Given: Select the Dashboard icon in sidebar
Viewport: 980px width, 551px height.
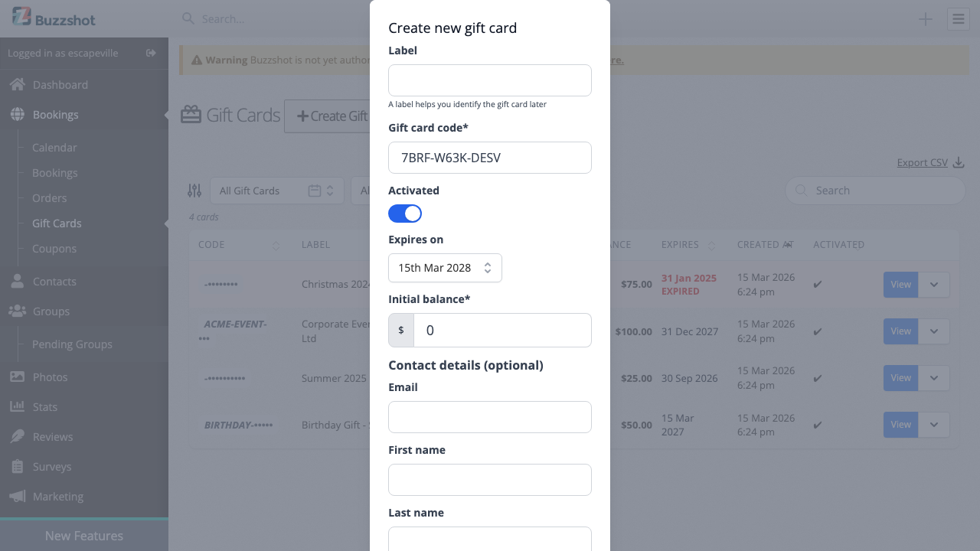Looking at the screenshot, I should (x=17, y=84).
